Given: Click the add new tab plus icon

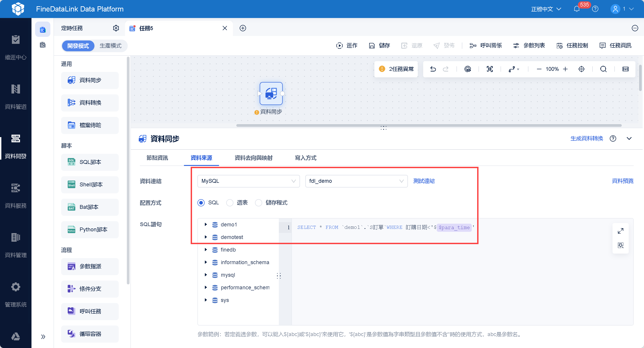Looking at the screenshot, I should tap(243, 28).
